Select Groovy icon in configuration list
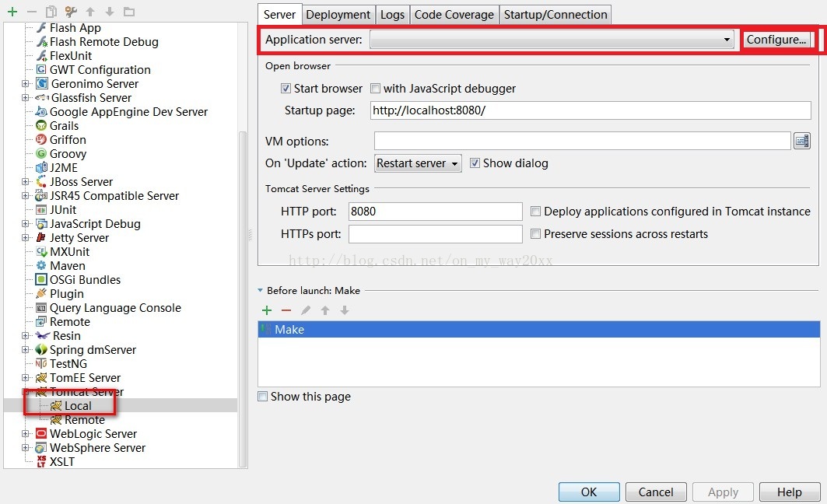Image resolution: width=827 pixels, height=504 pixels. click(x=41, y=153)
